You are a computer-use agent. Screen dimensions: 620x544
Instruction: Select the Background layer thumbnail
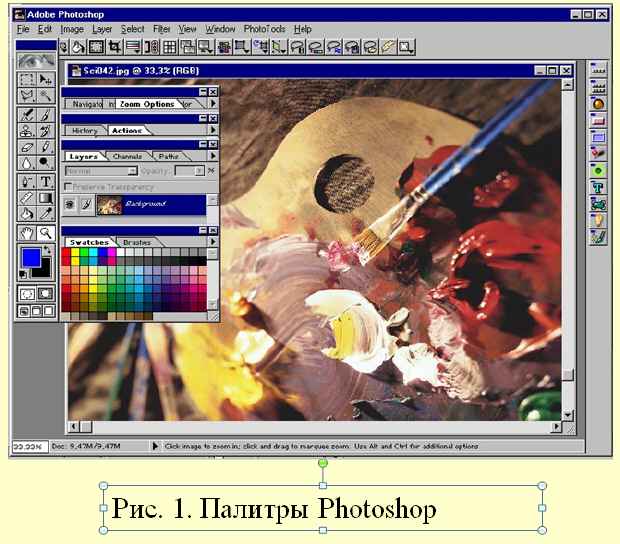(110, 205)
